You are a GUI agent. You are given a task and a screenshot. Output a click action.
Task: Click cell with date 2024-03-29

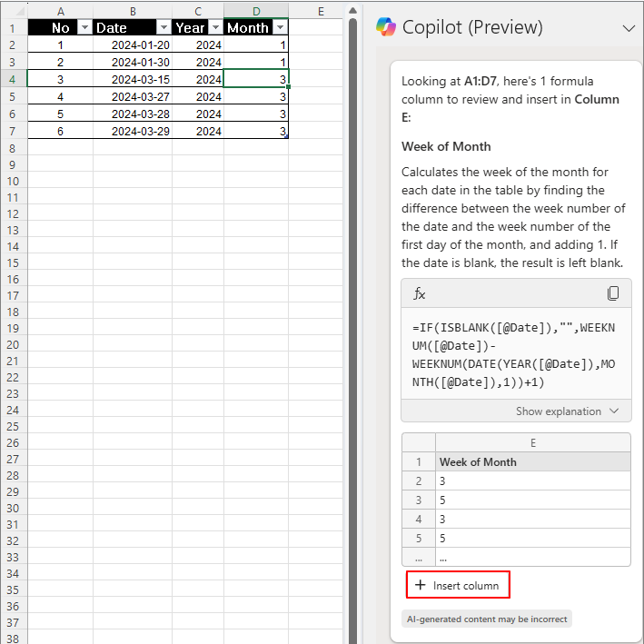[x=133, y=131]
